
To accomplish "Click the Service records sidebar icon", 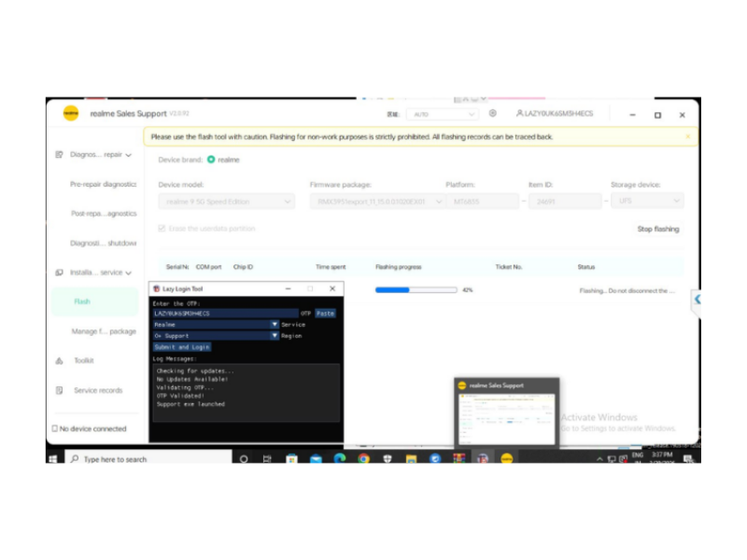I will [x=59, y=390].
